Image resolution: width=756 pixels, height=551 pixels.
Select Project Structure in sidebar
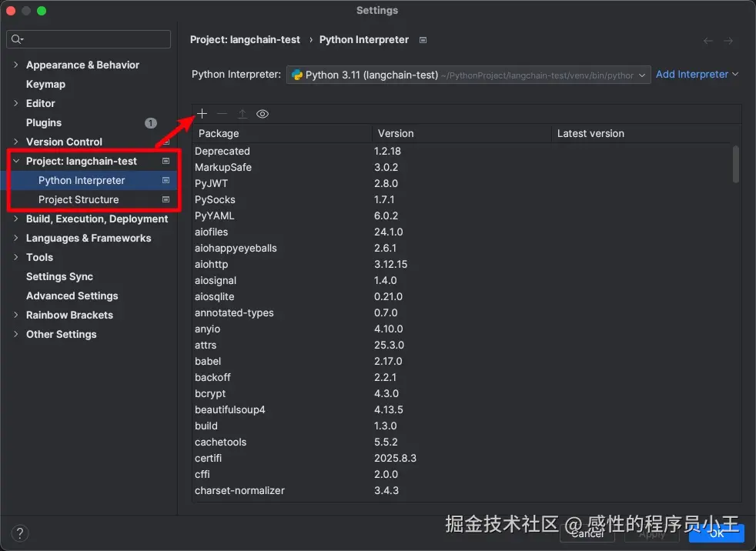point(79,199)
